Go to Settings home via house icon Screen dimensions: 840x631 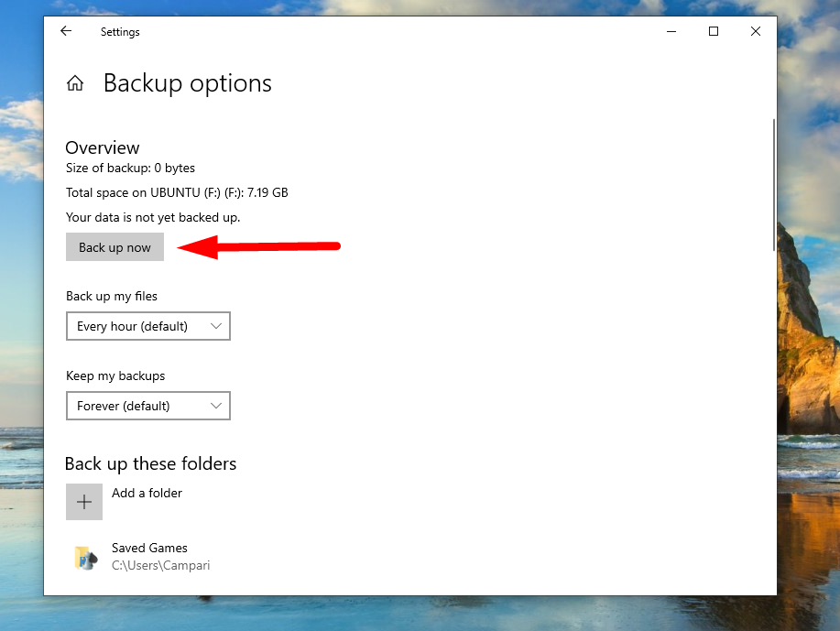click(x=75, y=84)
